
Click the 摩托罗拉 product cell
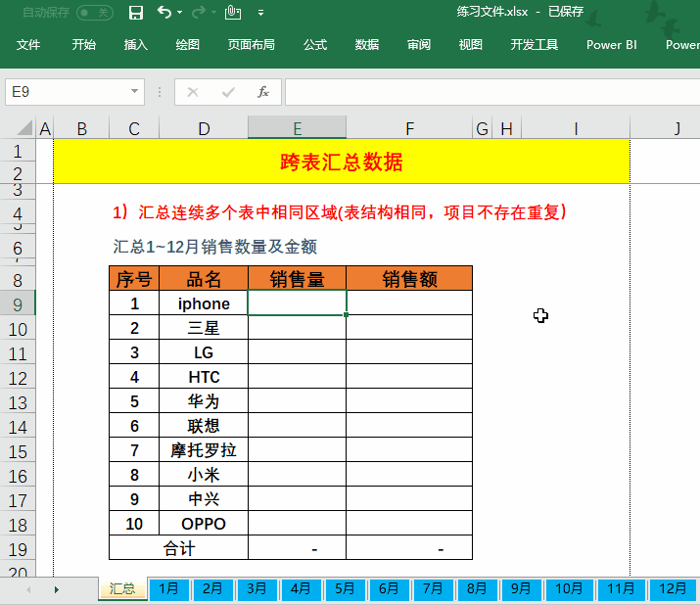point(204,450)
